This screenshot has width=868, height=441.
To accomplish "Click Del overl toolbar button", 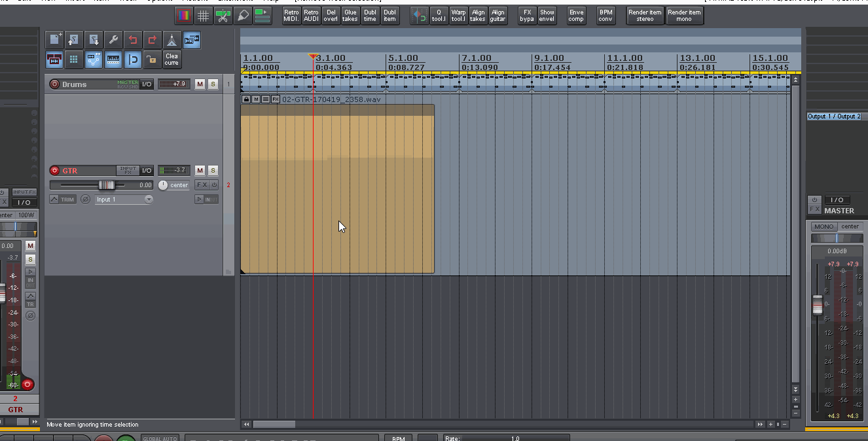I will coord(331,16).
